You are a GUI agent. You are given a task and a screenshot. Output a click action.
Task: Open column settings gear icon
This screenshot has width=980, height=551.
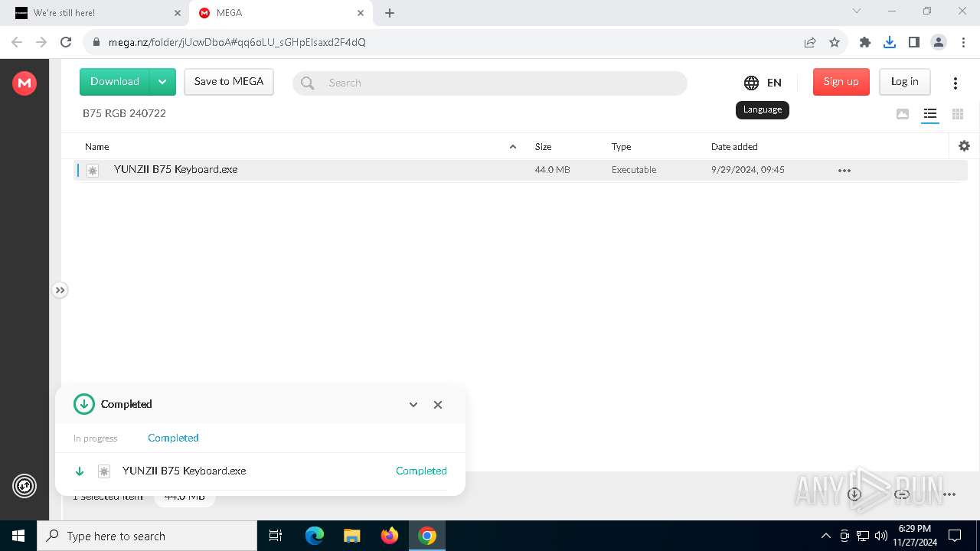click(x=965, y=146)
